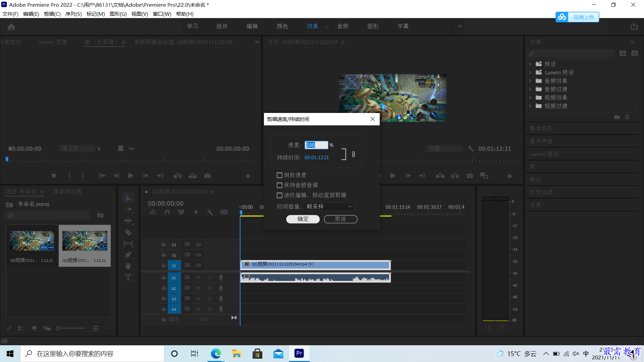Open the 序列(S) menu
This screenshot has height=362, width=644.
pos(73,14)
